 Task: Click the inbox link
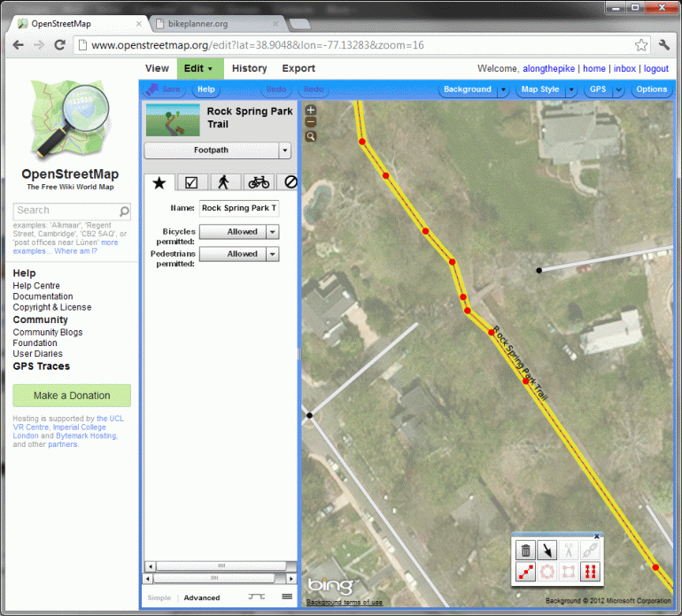coord(624,69)
